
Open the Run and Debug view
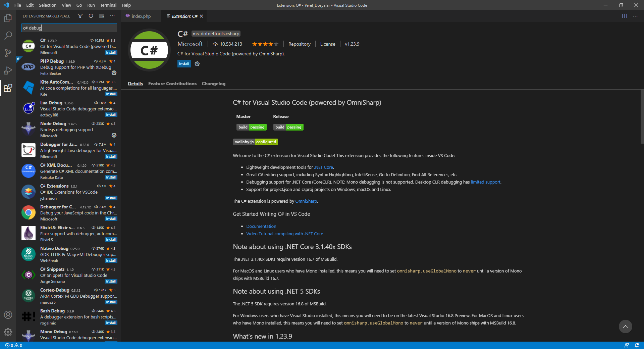(x=8, y=70)
